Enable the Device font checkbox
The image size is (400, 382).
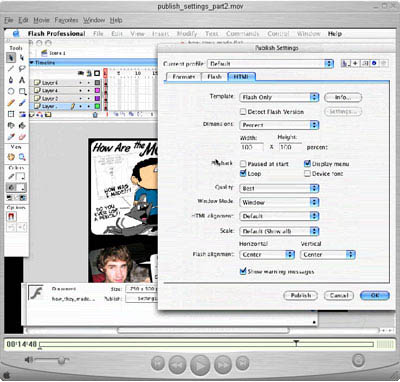(307, 173)
